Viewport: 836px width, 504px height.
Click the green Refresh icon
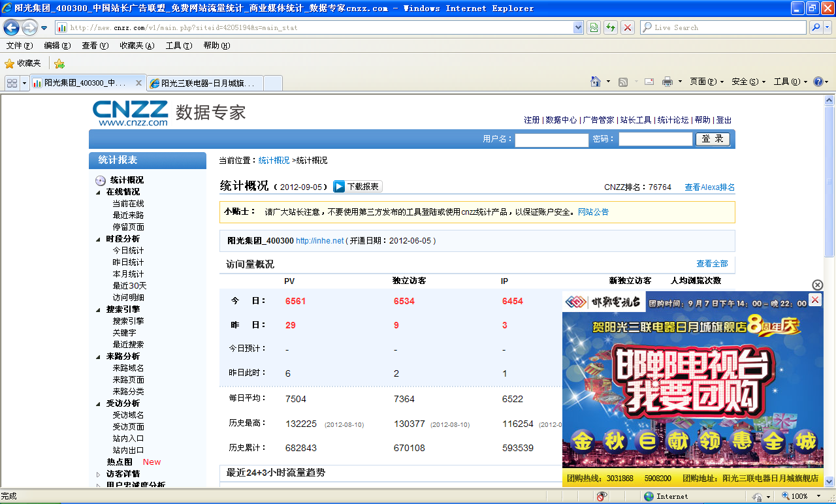pyautogui.click(x=610, y=27)
